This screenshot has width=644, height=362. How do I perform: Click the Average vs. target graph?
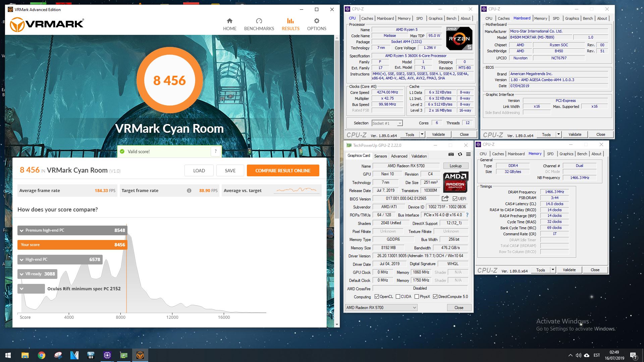(x=297, y=190)
